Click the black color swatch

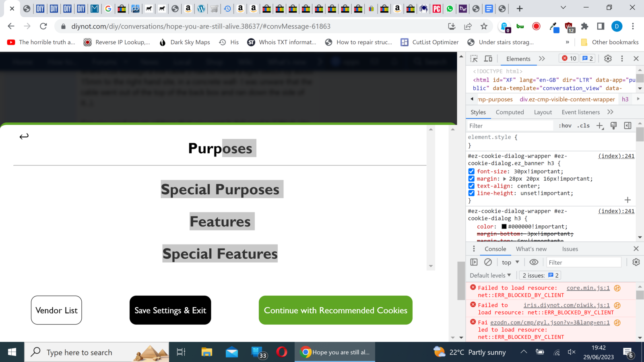pos(504,226)
